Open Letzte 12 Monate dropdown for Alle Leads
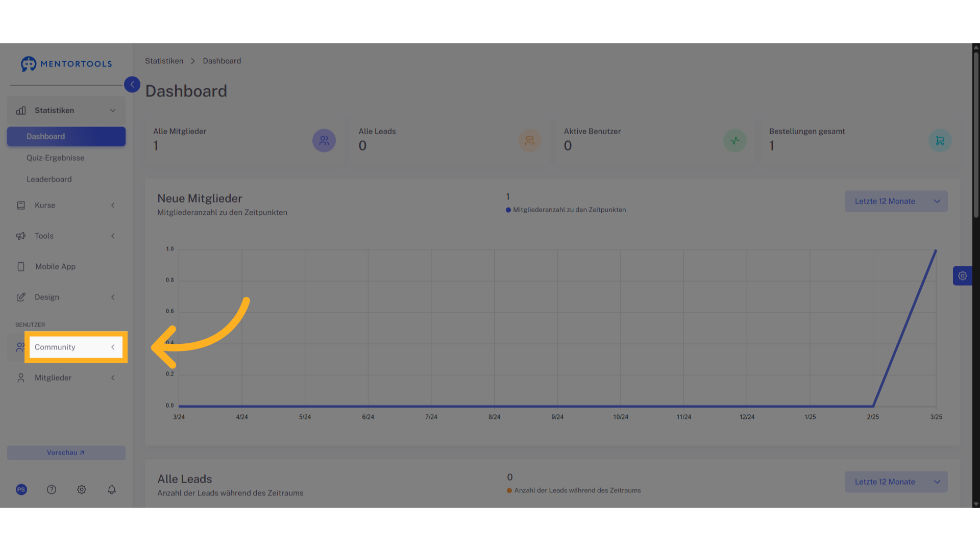Viewport: 980px width, 551px height. [x=896, y=482]
